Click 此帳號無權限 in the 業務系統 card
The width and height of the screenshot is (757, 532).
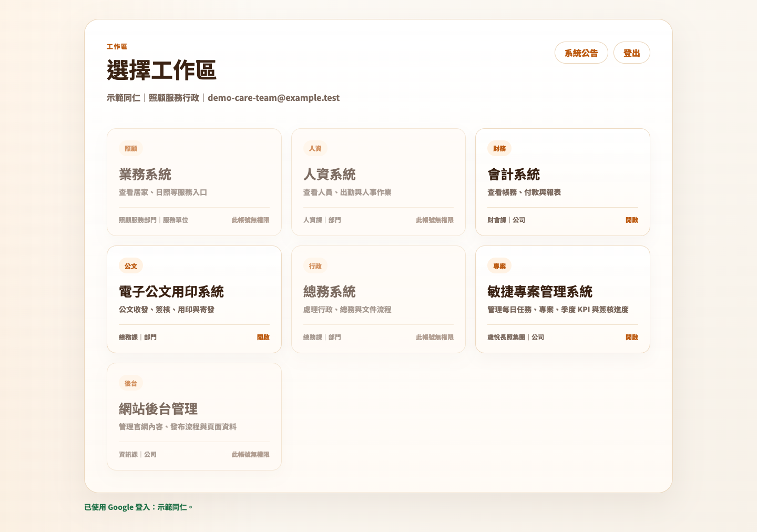251,220
